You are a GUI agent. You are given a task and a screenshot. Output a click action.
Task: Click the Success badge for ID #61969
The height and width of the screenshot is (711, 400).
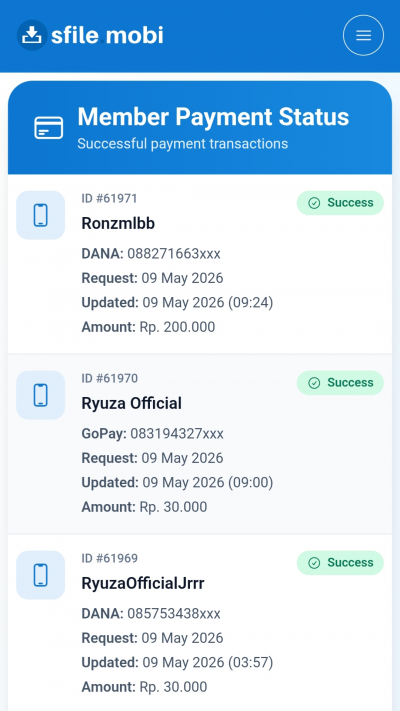pyautogui.click(x=340, y=563)
